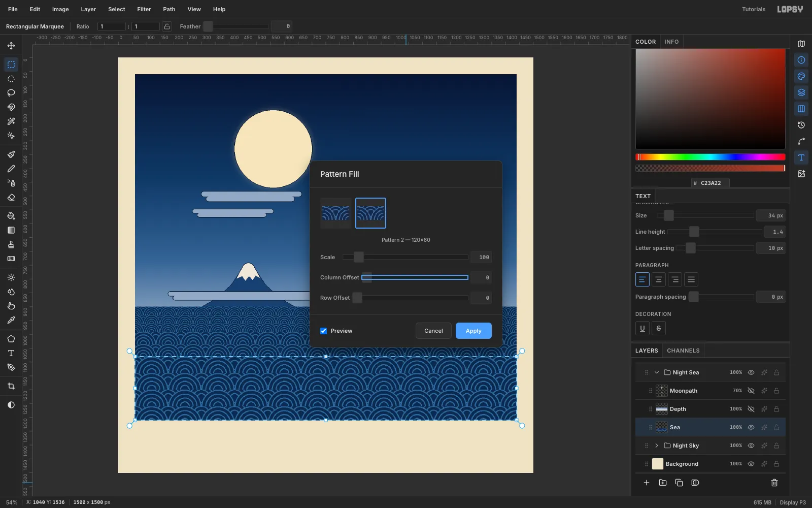Viewport: 812px width, 508px height.
Task: Expand the Night Sky group
Action: pos(657,446)
